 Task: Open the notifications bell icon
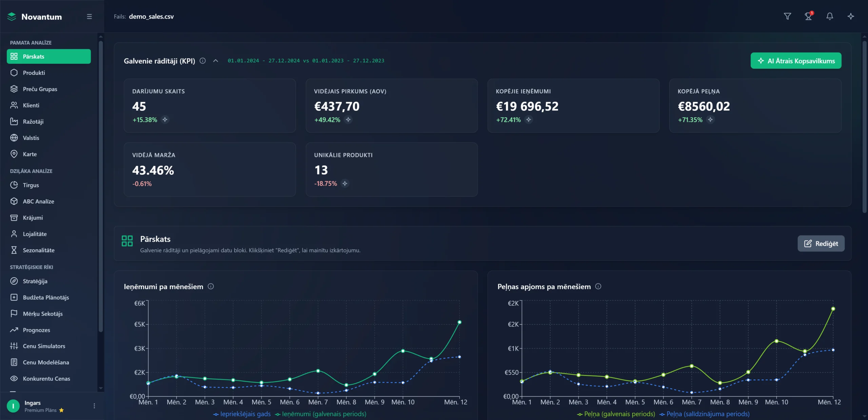pos(830,16)
